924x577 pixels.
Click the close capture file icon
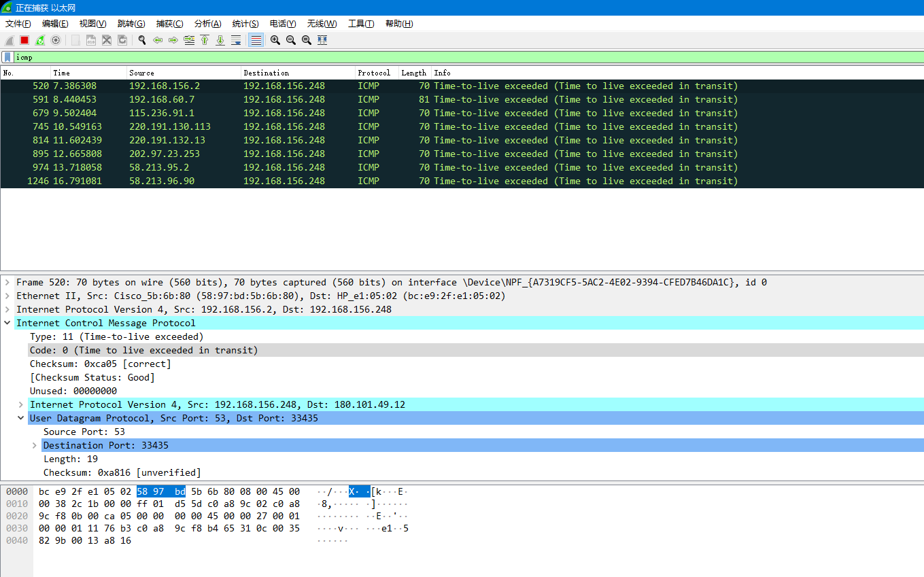tap(107, 40)
